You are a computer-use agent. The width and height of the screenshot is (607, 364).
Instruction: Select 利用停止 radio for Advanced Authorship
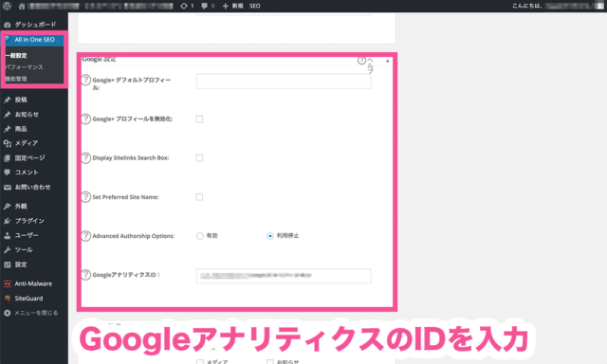[x=270, y=236]
